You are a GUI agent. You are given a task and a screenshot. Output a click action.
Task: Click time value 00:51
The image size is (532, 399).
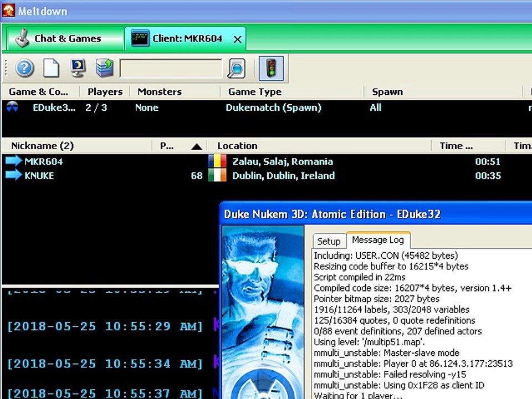[488, 161]
